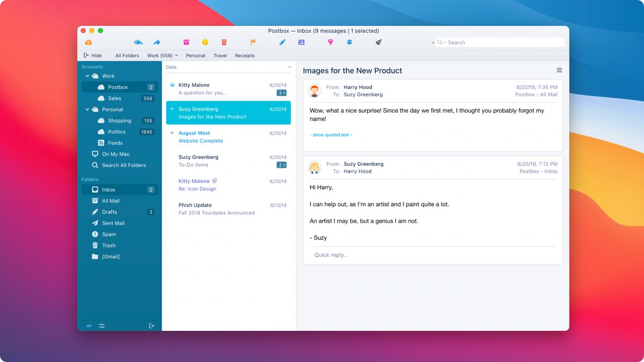Open Contacts with the purple card icon
Image resolution: width=644 pixels, height=362 pixels.
point(301,42)
